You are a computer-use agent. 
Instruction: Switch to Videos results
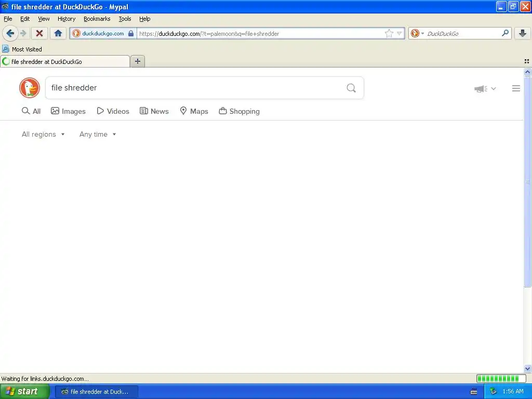click(x=113, y=111)
